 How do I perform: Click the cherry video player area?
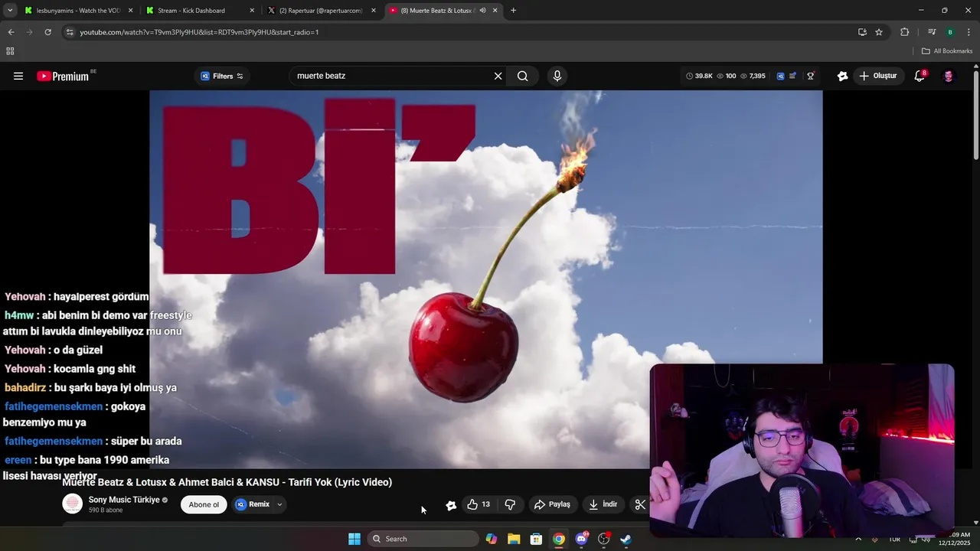(485, 279)
